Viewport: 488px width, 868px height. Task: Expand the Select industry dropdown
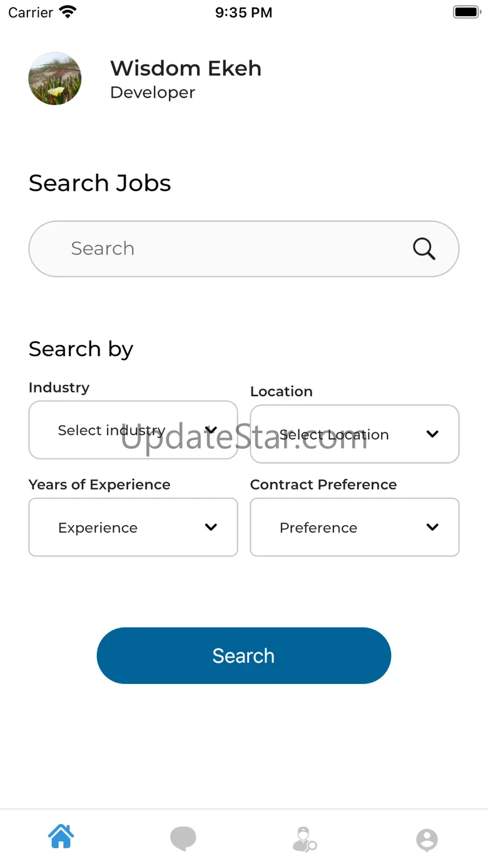pos(133,430)
